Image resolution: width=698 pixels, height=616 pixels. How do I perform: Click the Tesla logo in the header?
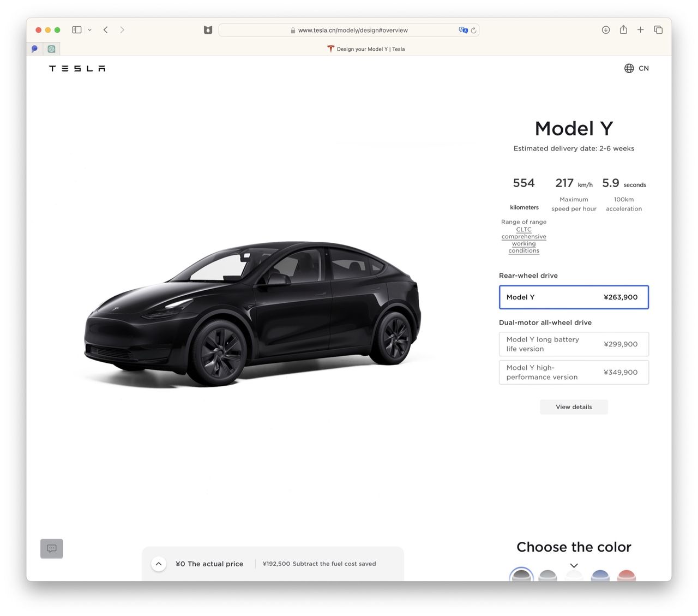pos(76,68)
